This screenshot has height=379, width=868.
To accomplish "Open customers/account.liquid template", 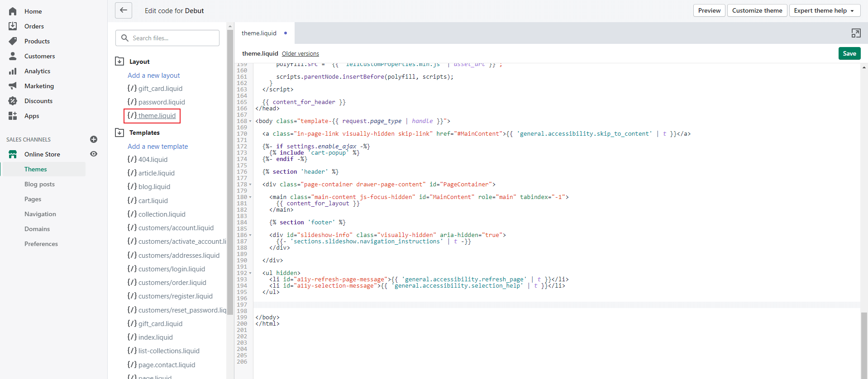I will 171,228.
